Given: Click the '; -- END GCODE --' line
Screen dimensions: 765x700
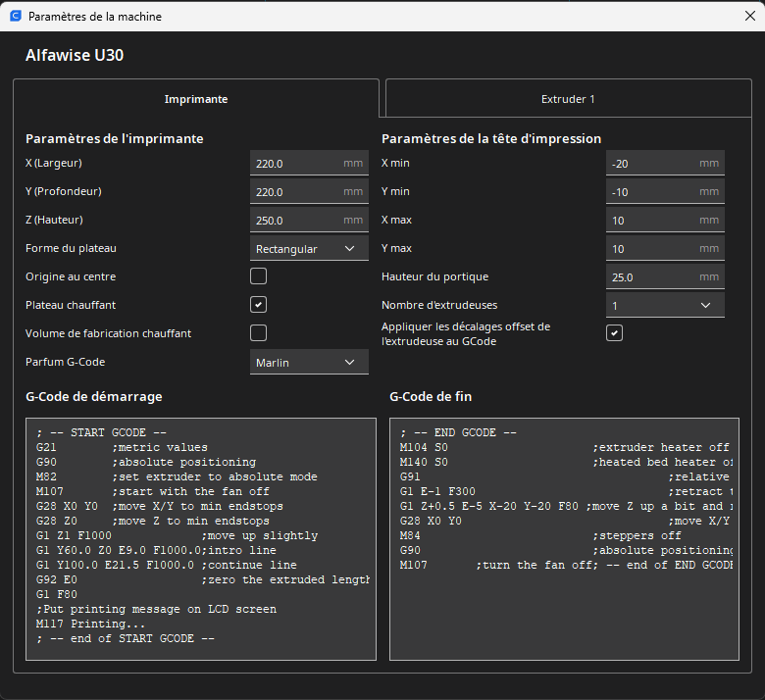Looking at the screenshot, I should (x=458, y=432).
